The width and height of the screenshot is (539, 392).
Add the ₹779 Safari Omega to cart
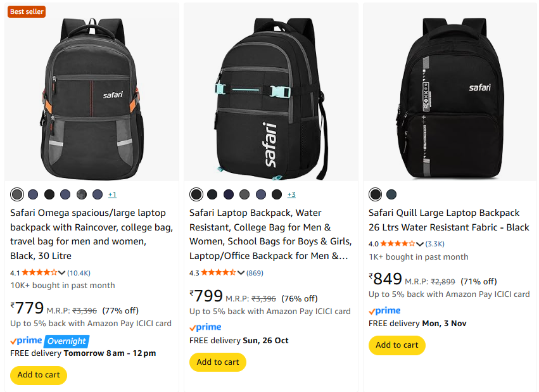[x=39, y=375]
